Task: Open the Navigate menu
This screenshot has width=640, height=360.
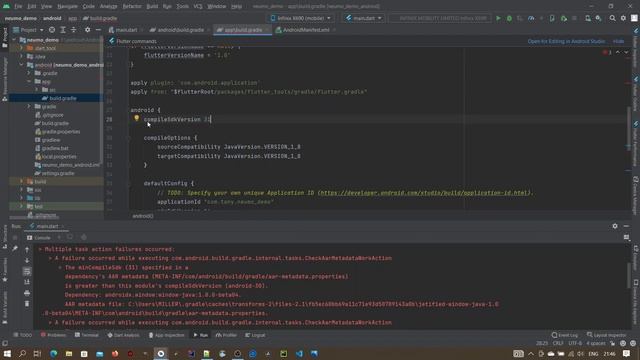Action: tap(67, 6)
